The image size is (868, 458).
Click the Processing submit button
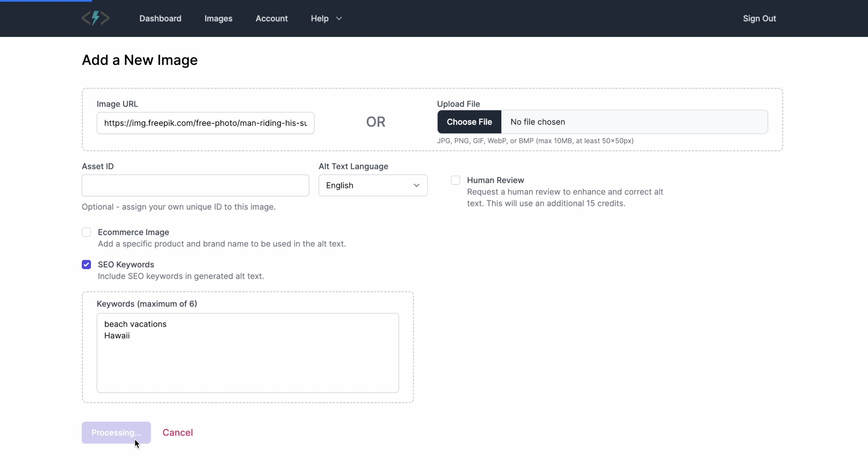115,432
